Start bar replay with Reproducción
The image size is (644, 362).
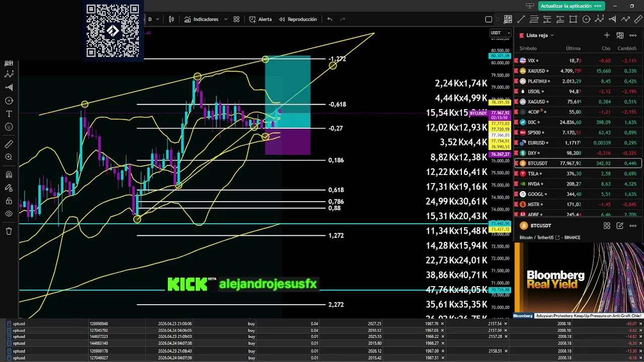click(297, 19)
